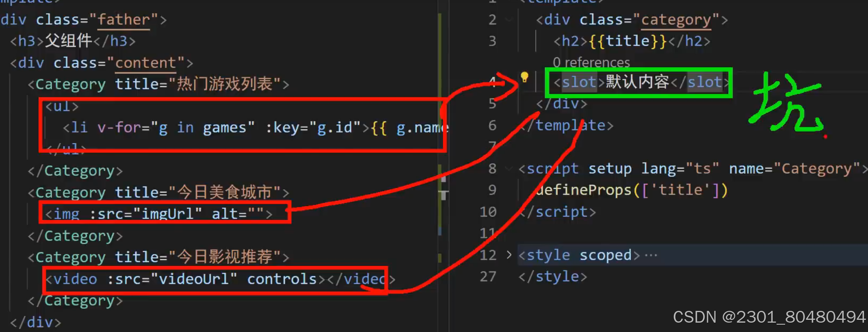Viewport: 868px width, 332px height.
Task: Expand the folded style scoped block
Action: pyautogui.click(x=509, y=255)
